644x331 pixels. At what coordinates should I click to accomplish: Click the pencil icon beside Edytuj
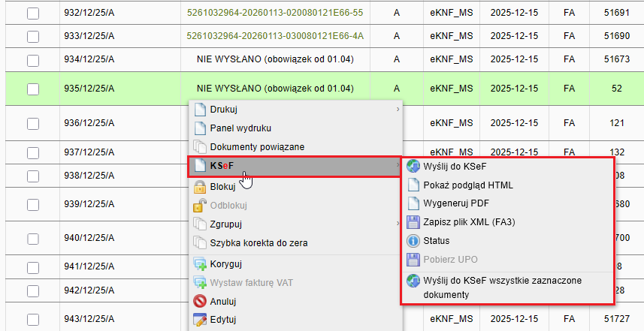click(200, 320)
